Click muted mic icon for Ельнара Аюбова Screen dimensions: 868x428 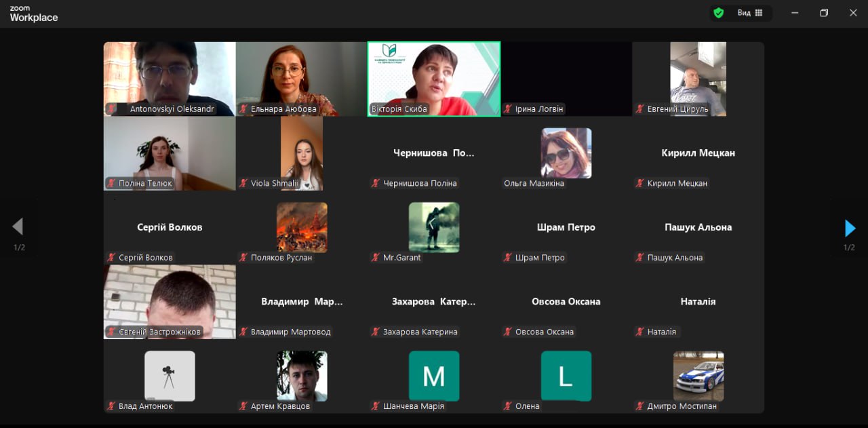click(x=243, y=109)
